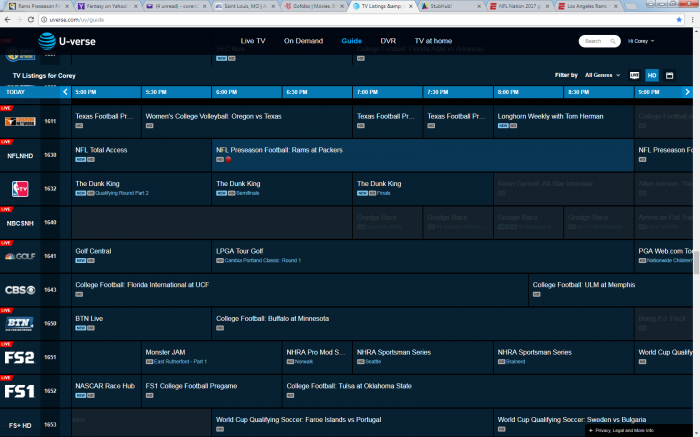Select the FS+ HD channel logo

(x=20, y=425)
